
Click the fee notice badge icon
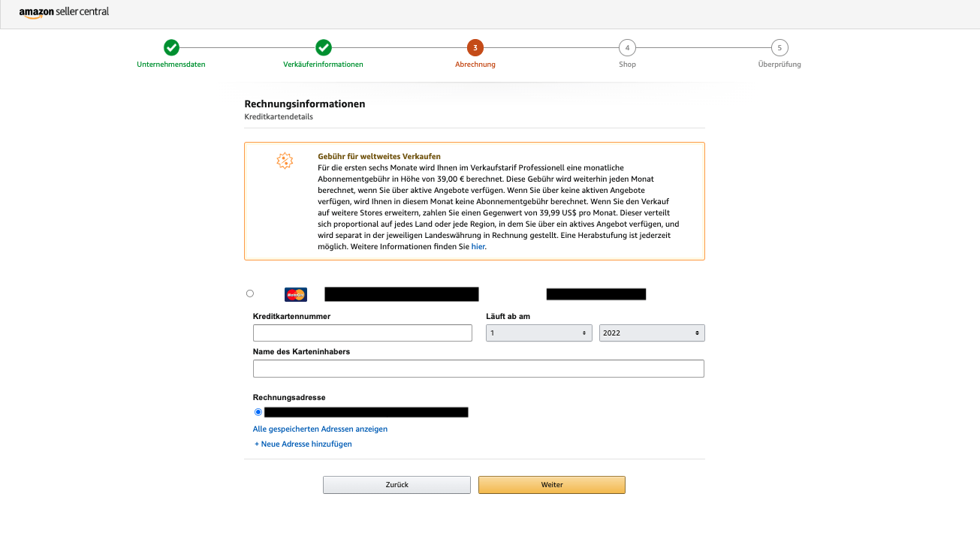tap(285, 161)
